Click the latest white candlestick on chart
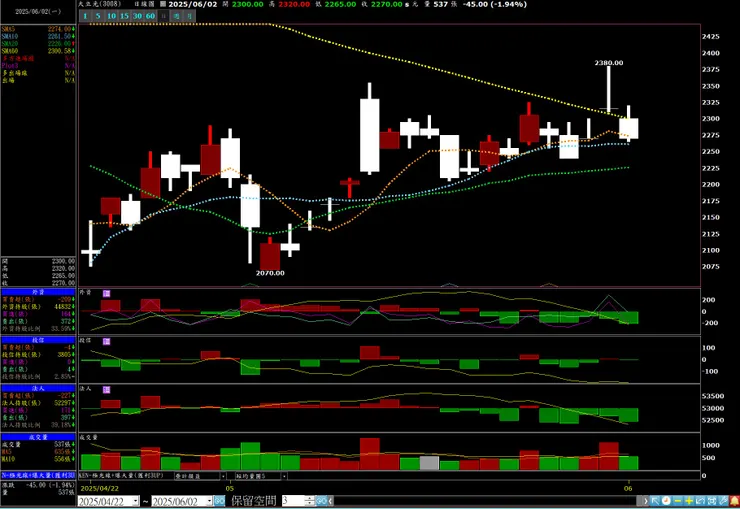This screenshot has height=509, width=740. pos(629,128)
